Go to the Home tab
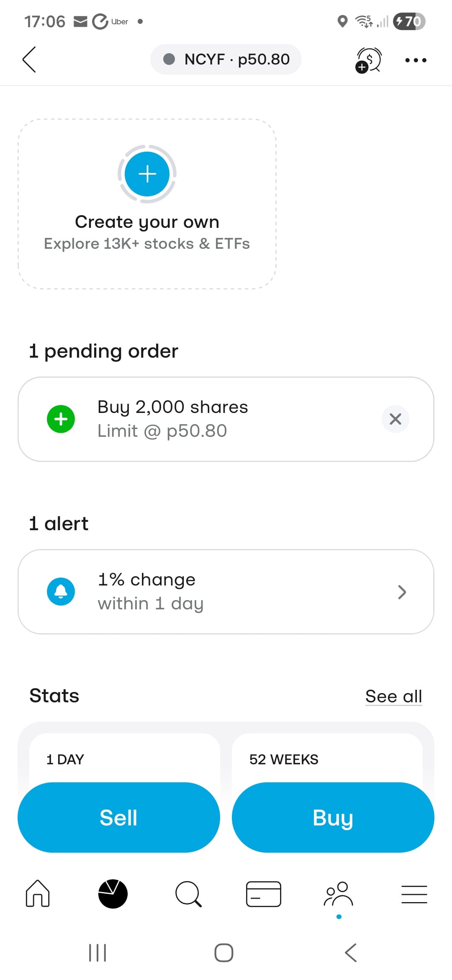 pos(38,894)
